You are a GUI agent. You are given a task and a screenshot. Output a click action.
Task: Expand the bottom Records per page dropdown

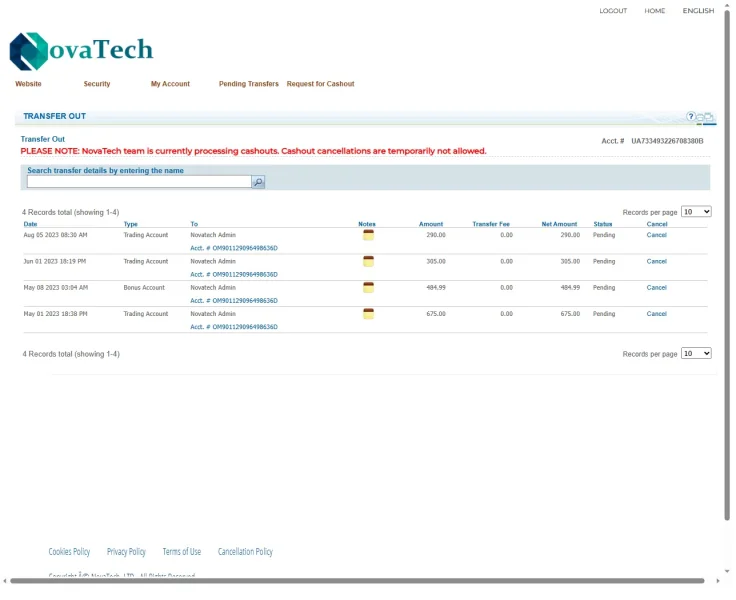point(695,354)
